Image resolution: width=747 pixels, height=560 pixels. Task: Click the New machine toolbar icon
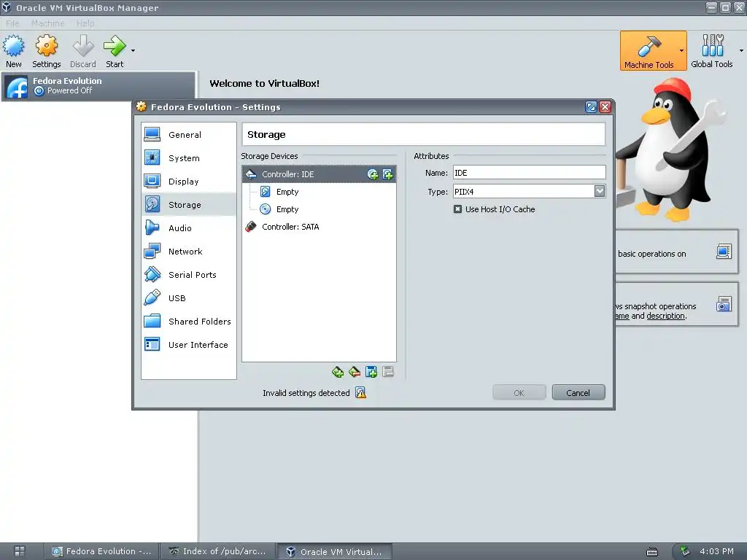pyautogui.click(x=13, y=51)
